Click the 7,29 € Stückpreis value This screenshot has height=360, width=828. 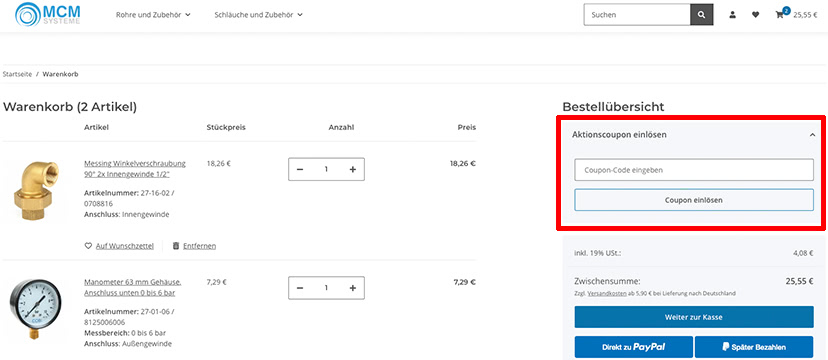tap(217, 282)
